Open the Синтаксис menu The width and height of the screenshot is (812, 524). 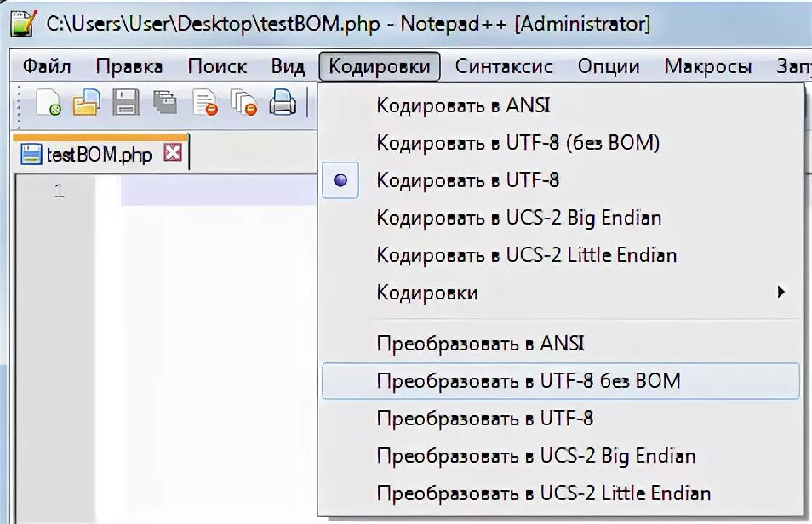coord(504,67)
